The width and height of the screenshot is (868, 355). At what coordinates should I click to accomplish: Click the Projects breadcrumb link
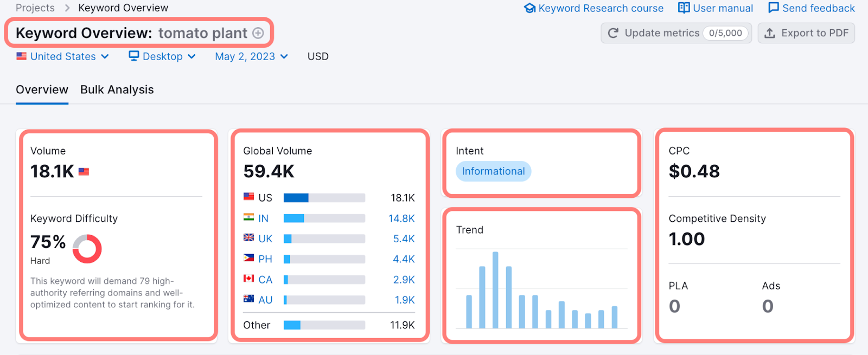[35, 8]
